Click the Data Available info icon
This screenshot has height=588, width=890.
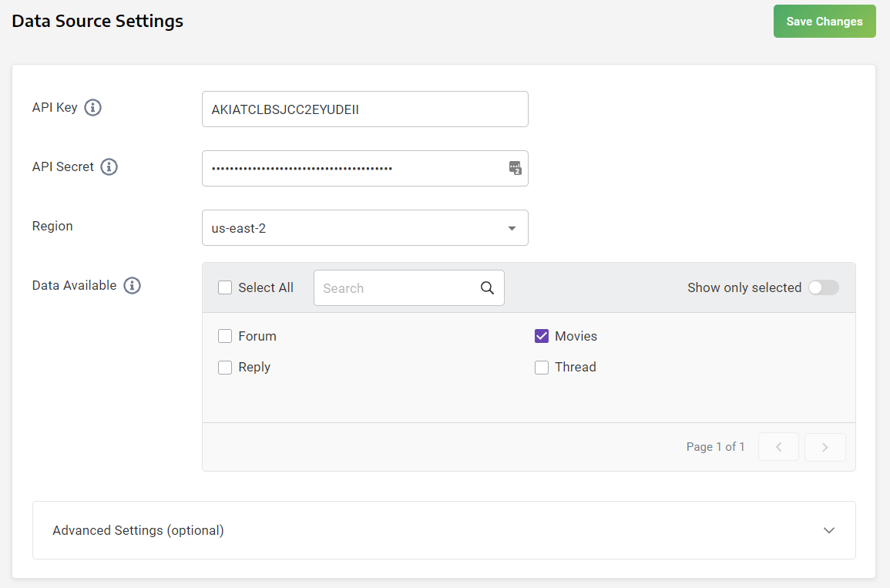(132, 285)
